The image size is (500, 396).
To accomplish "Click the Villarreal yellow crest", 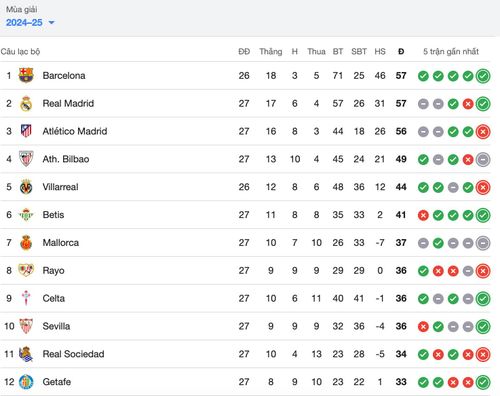I will coord(26,187).
